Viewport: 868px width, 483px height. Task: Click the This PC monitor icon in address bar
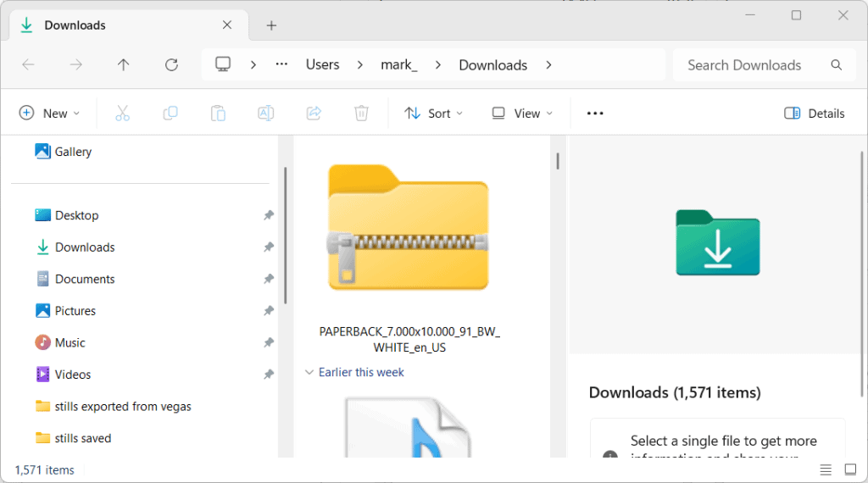[223, 64]
